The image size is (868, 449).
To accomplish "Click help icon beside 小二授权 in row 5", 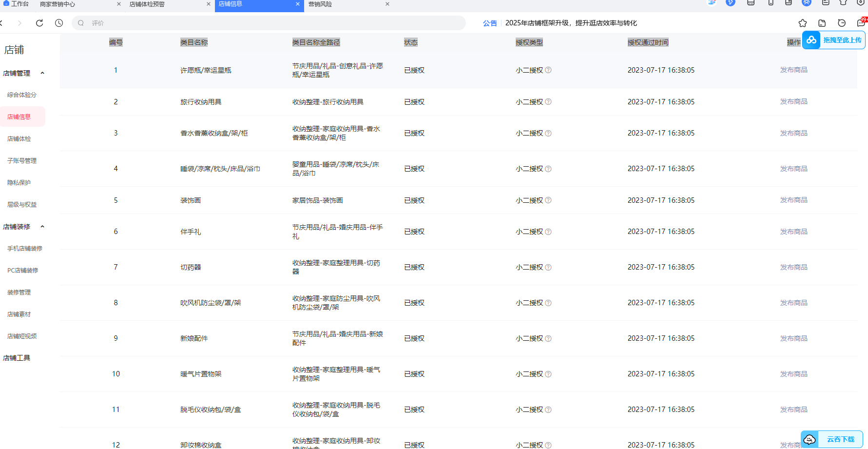I will click(548, 200).
